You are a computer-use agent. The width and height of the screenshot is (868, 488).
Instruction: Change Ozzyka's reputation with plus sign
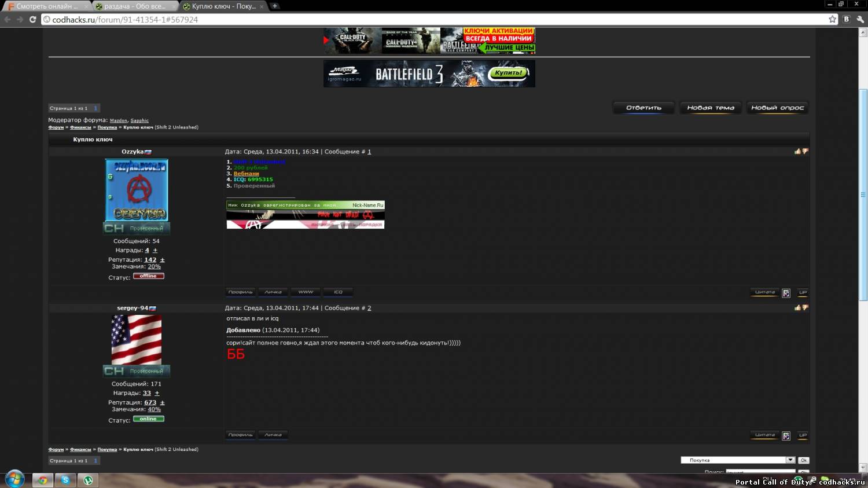[163, 259]
